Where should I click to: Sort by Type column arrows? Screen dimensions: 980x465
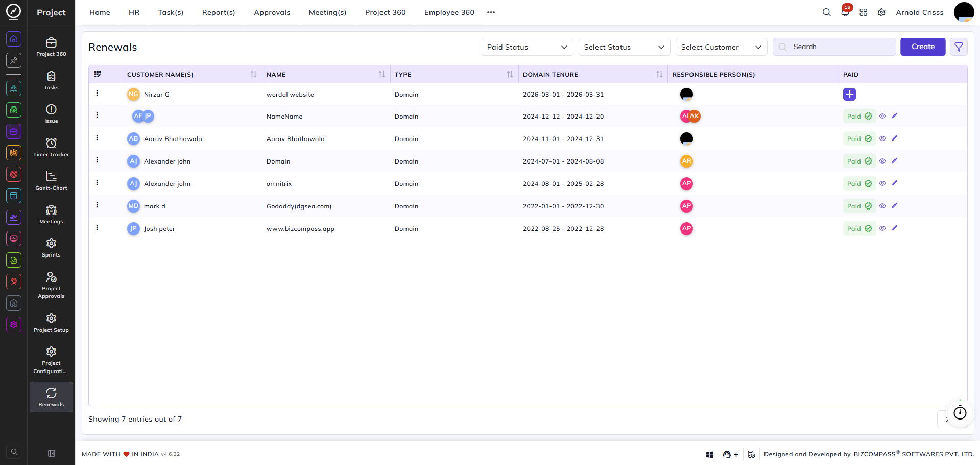tap(510, 75)
